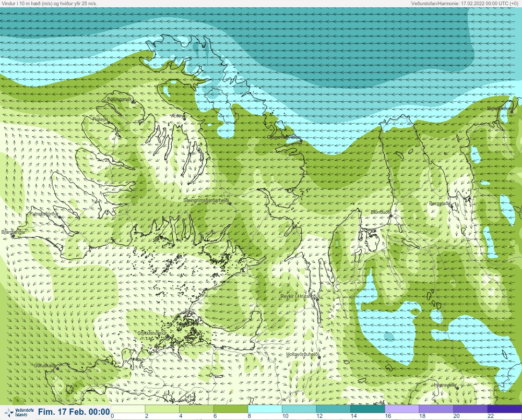Image resolution: width=522 pixels, height=420 pixels.
Task: Click the Reykir í Hrútafirði station label
Action: [x=299, y=296]
